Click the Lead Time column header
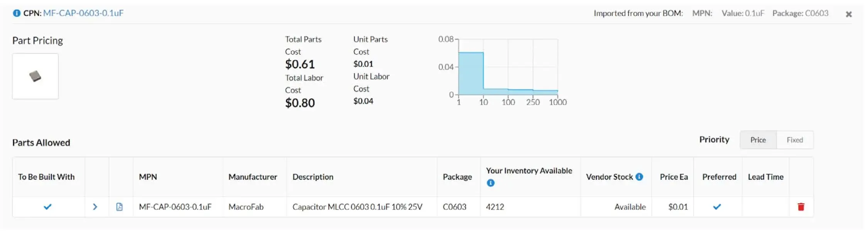The image size is (868, 232). point(765,177)
